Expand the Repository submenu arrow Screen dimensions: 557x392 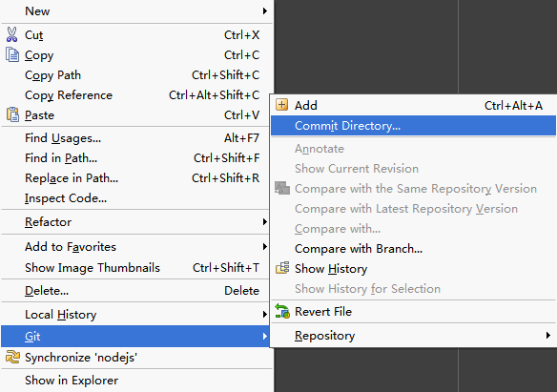(548, 335)
